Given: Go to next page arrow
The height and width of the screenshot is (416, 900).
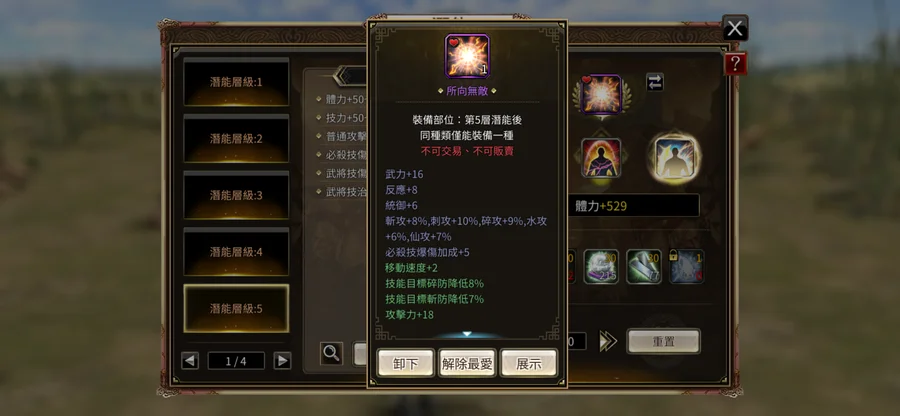Looking at the screenshot, I should tap(282, 361).
